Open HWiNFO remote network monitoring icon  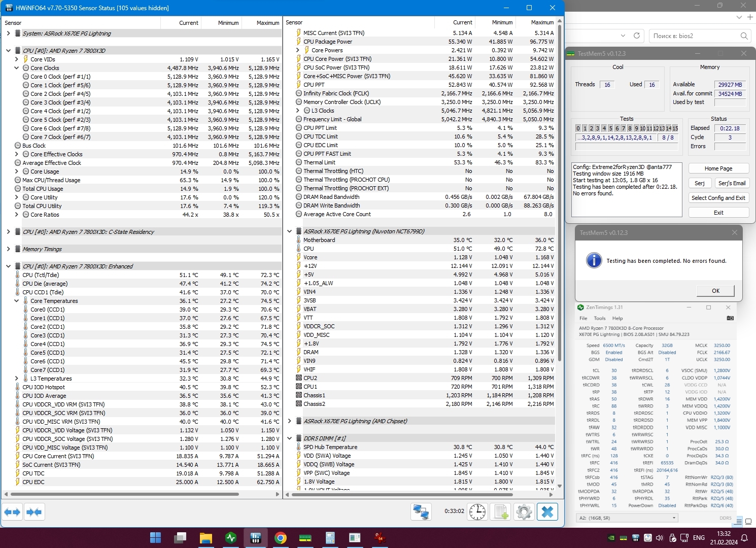point(421,512)
